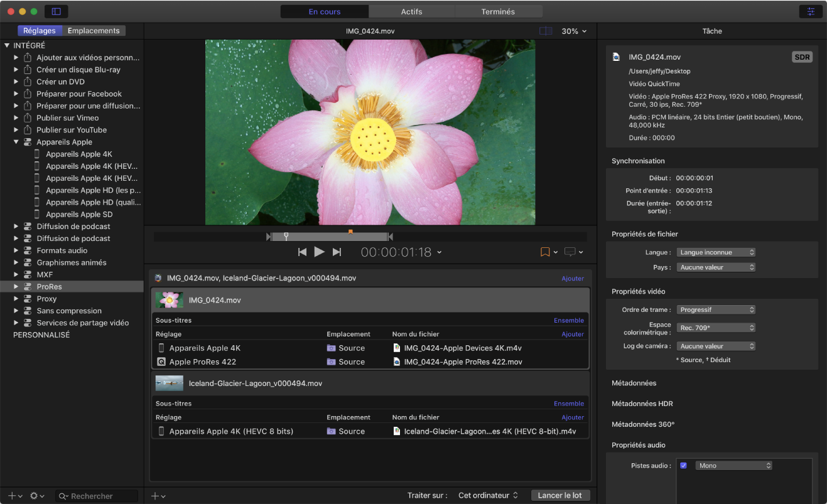Click the orange marker on the timeline
The width and height of the screenshot is (827, 504).
(x=350, y=232)
